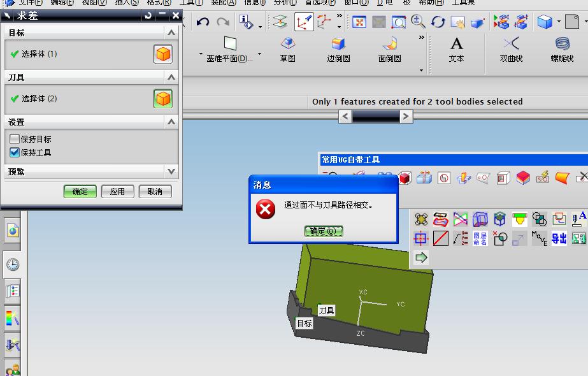Open the 分析(L) menu
Image resolution: width=588 pixels, height=376 pixels.
point(285,3)
